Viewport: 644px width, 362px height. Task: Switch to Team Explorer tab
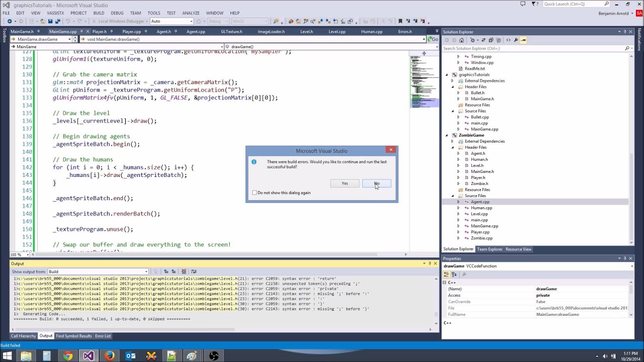[x=490, y=249]
